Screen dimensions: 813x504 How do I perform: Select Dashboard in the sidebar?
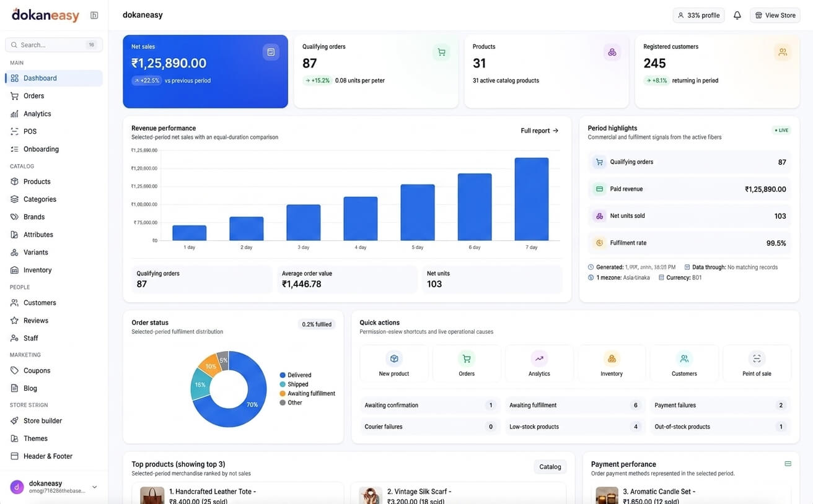[x=54, y=78]
